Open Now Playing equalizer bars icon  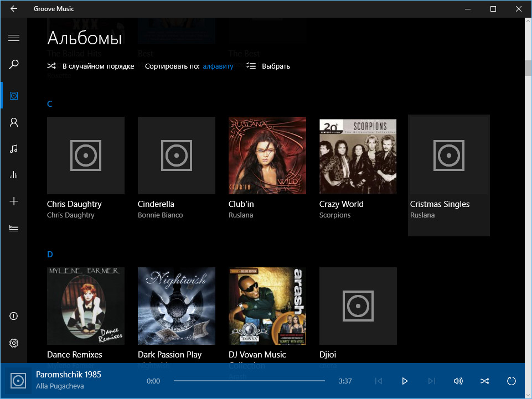coord(14,175)
